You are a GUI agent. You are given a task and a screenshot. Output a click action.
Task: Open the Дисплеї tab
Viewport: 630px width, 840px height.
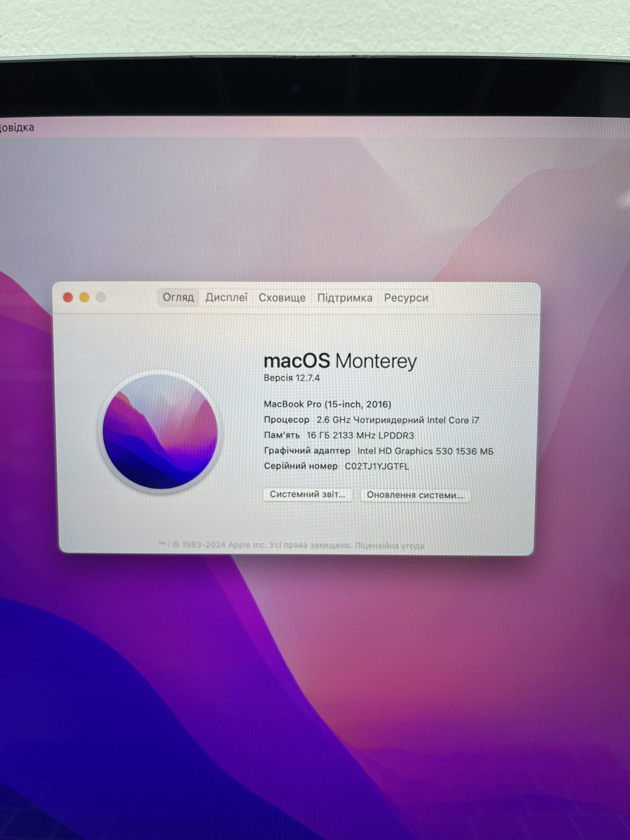tap(226, 298)
